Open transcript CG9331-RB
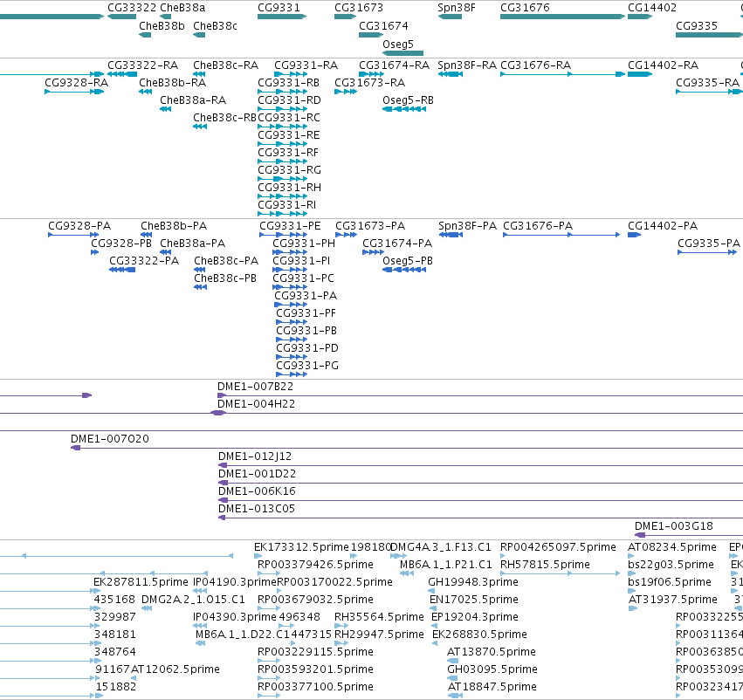This screenshot has width=743, height=700. 289,83
